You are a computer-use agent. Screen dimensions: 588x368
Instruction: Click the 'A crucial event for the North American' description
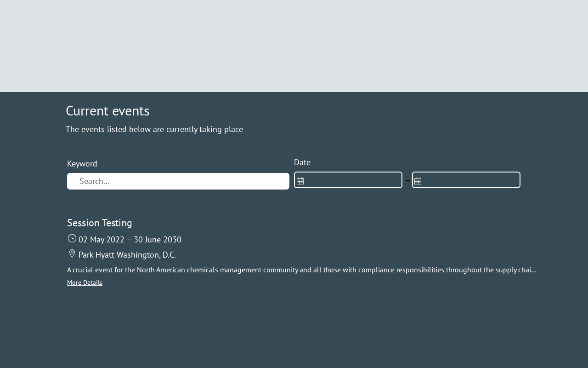point(302,270)
